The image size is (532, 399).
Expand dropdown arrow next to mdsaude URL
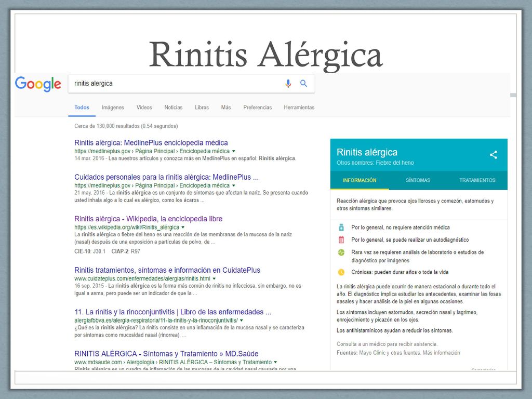click(x=275, y=362)
